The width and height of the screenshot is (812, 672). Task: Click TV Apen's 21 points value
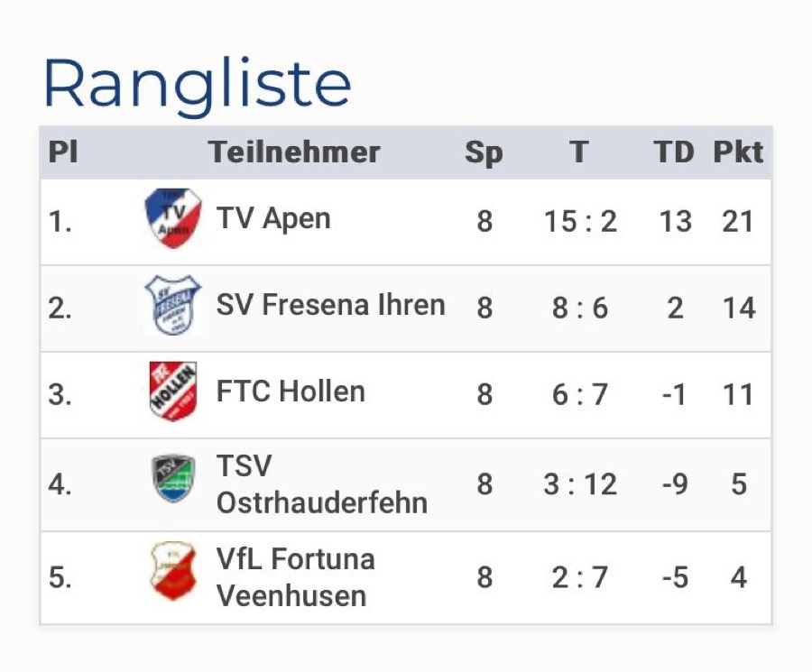738,221
